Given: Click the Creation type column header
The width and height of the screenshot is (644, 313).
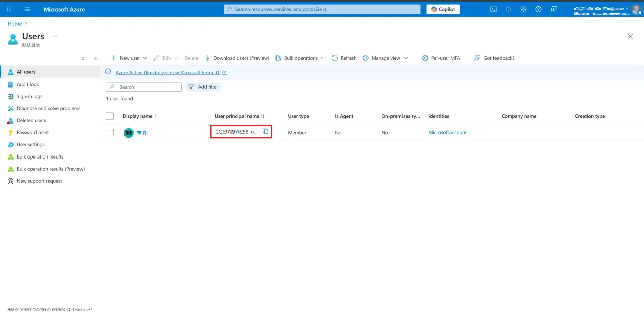Looking at the screenshot, I should [590, 116].
